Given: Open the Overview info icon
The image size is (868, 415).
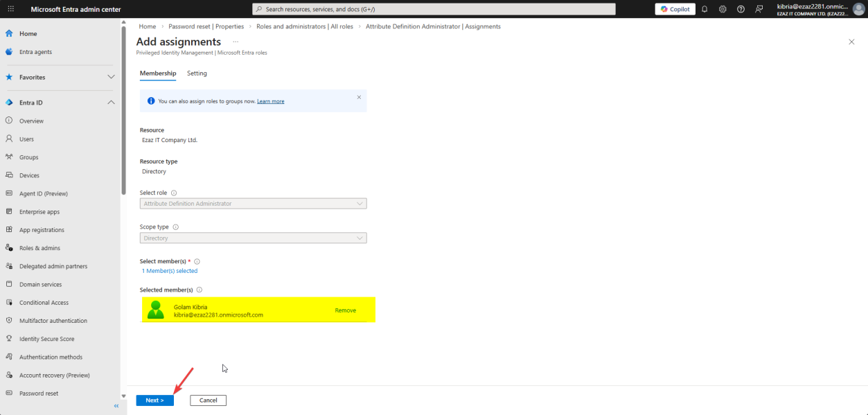Looking at the screenshot, I should 9,121.
